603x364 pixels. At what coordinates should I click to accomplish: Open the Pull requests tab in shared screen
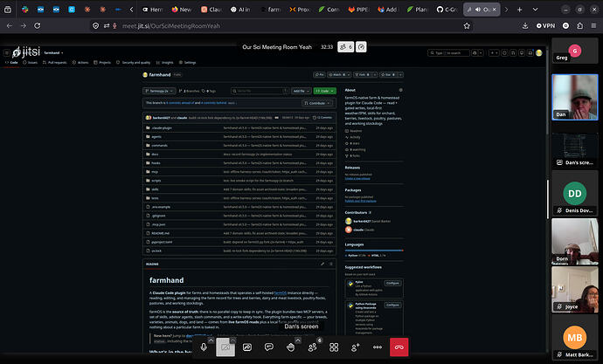click(54, 62)
